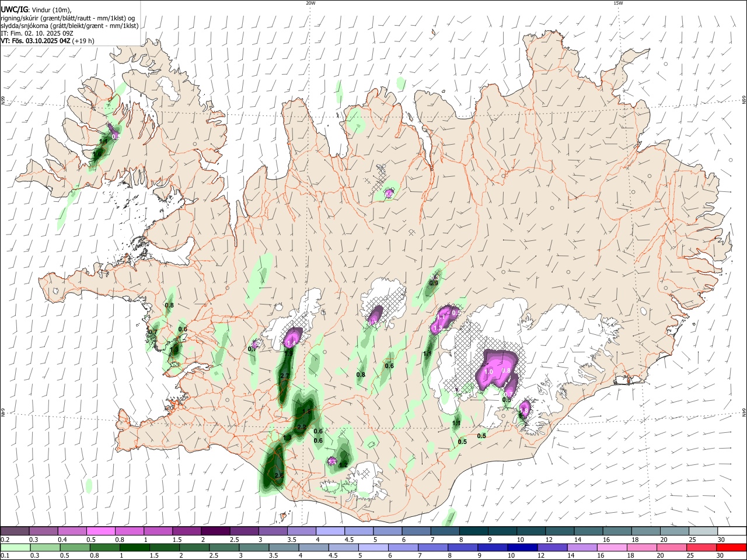Select the violet 12 swatch in the rain scale
The height and width of the screenshot is (560, 747).
pos(553,547)
